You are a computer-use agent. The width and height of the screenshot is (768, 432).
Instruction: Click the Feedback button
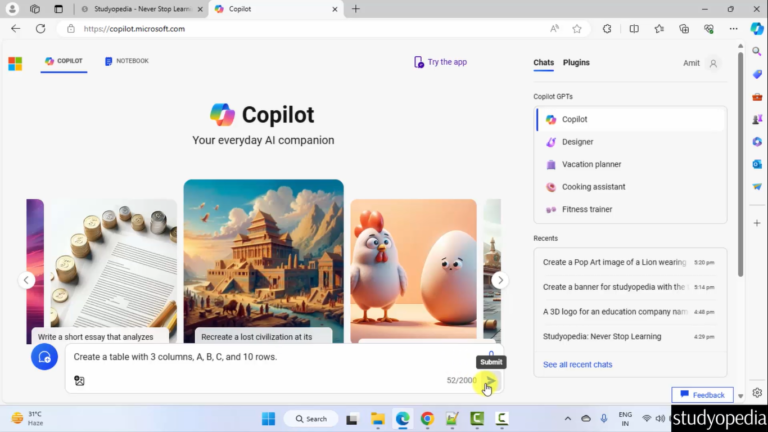pos(702,395)
